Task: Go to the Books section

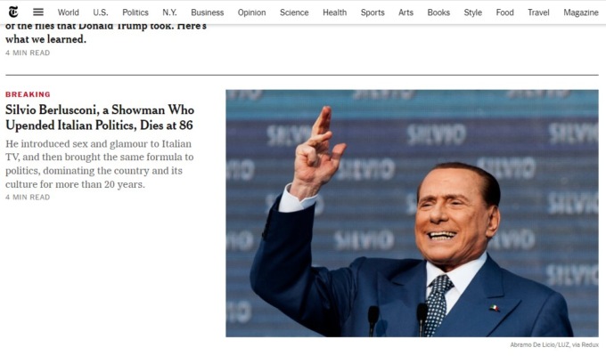Action: pyautogui.click(x=438, y=12)
